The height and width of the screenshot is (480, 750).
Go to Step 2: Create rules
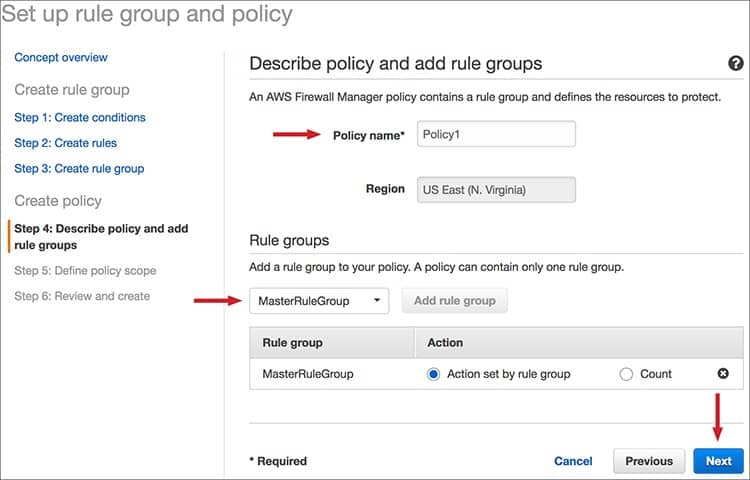[66, 143]
